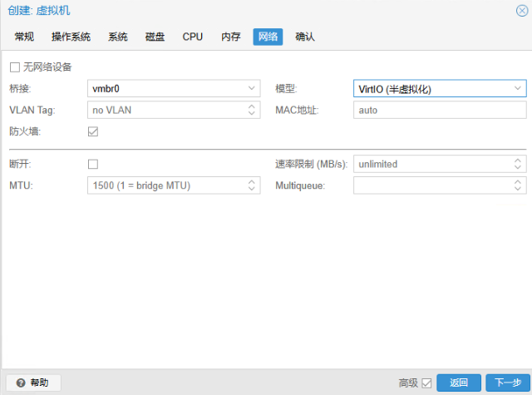
Task: Close the 创建: 虚拟机 dialog
Action: click(x=522, y=11)
